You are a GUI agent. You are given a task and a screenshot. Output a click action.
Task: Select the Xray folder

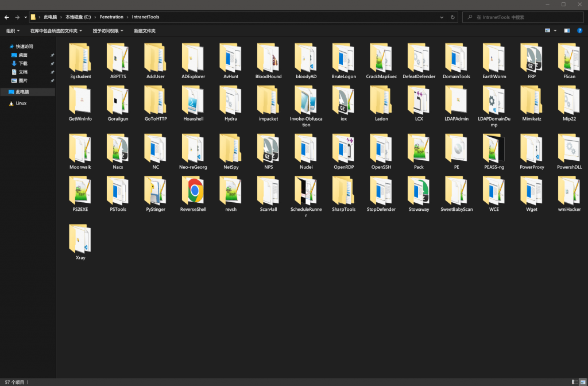(80, 243)
